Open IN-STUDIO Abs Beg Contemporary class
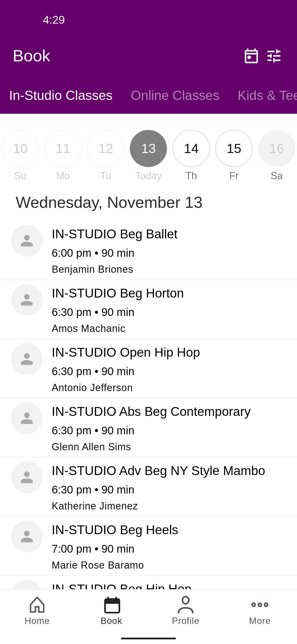 point(148,428)
